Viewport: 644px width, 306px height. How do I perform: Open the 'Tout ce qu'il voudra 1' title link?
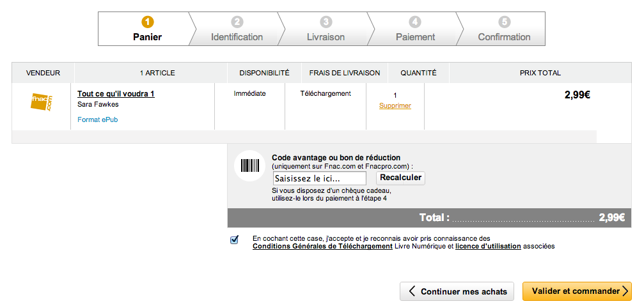[116, 94]
